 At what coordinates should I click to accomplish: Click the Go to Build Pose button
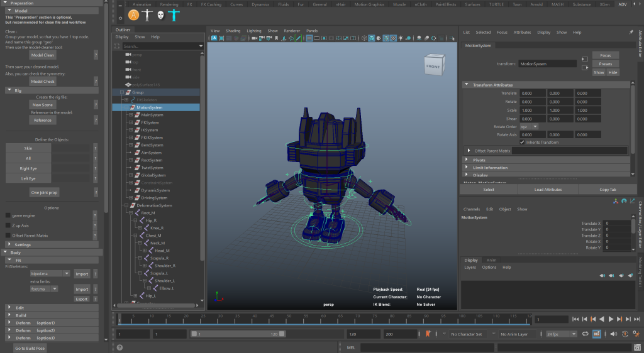click(30, 348)
